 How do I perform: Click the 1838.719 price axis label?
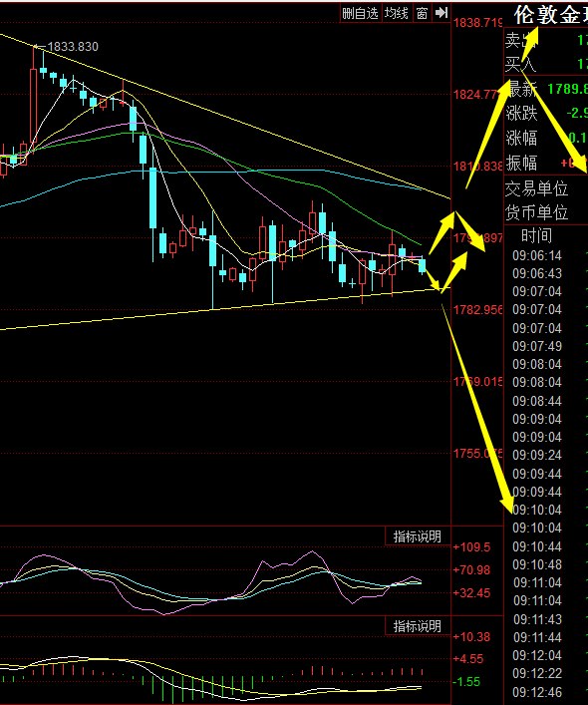(477, 23)
